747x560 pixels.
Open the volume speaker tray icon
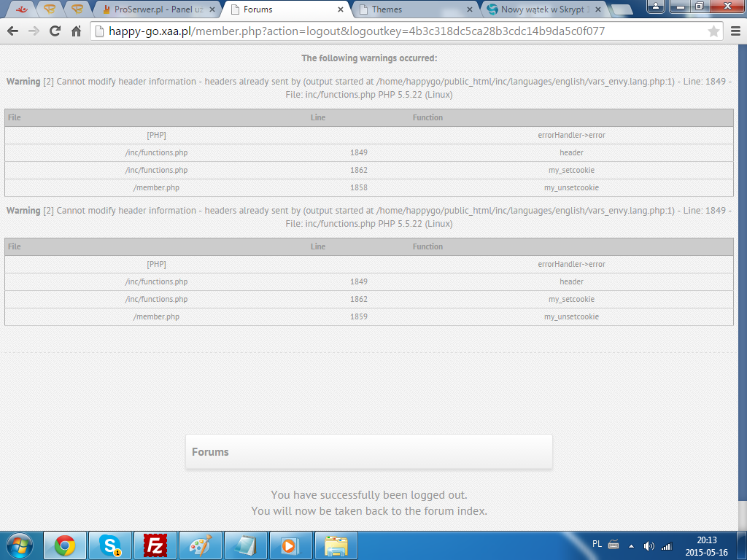click(649, 546)
